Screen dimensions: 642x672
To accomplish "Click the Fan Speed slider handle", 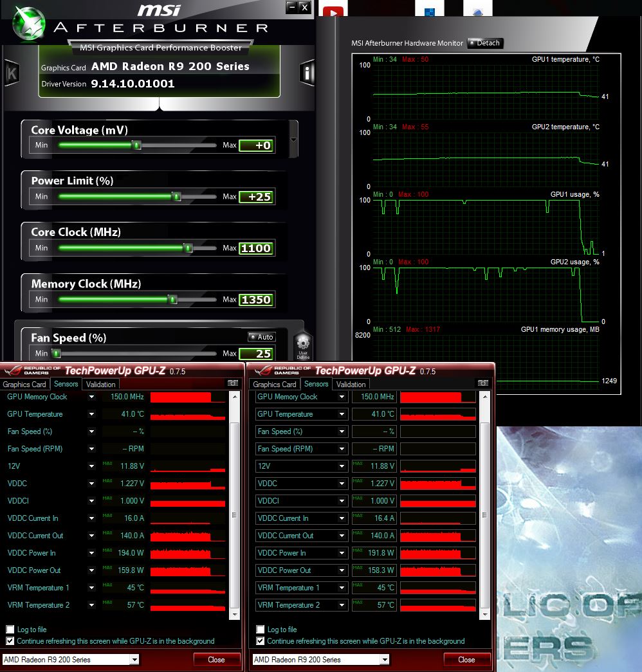I will pyautogui.click(x=56, y=354).
